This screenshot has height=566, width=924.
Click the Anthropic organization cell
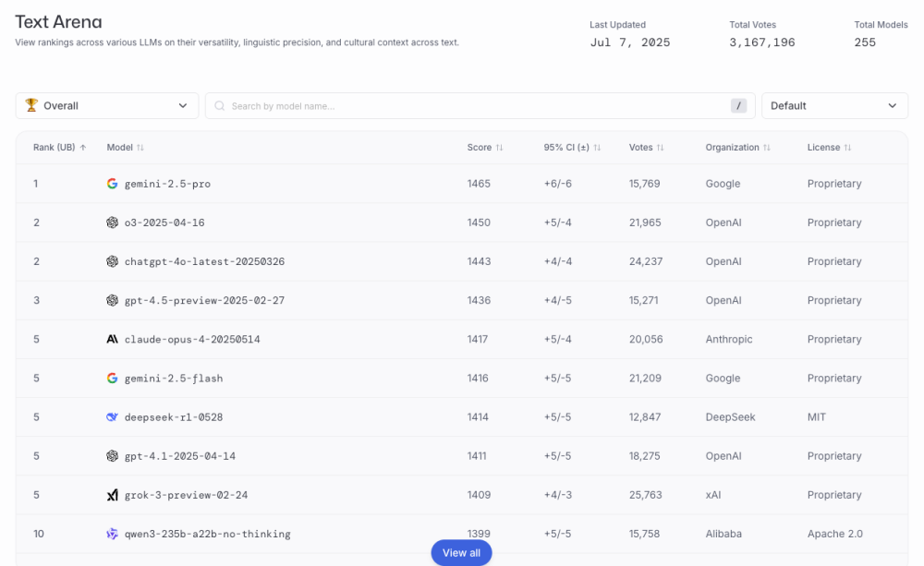coord(729,339)
